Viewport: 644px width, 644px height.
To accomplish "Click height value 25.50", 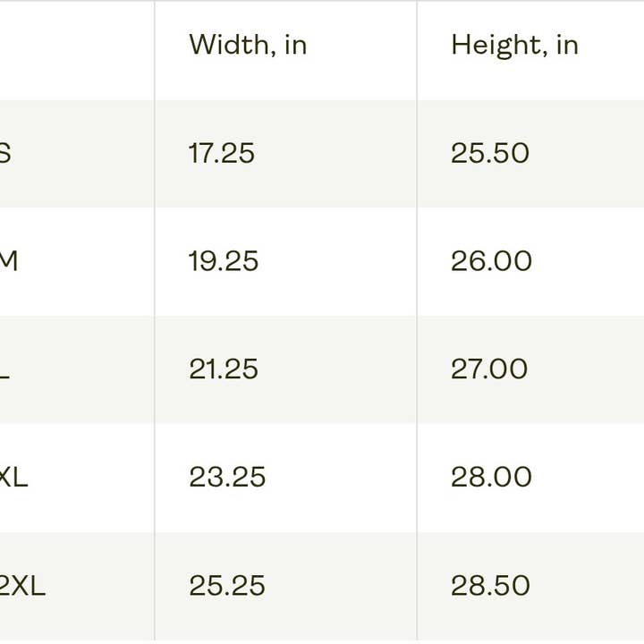I will pos(490,154).
